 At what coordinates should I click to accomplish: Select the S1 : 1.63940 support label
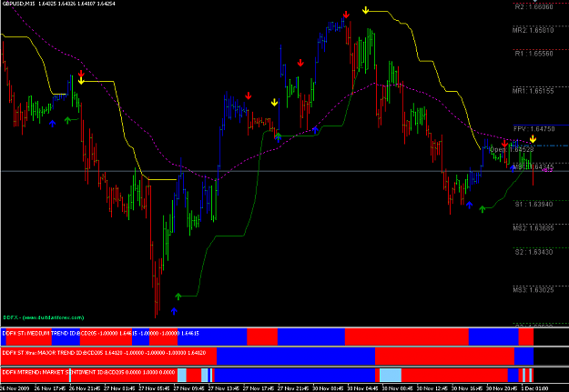pos(533,205)
